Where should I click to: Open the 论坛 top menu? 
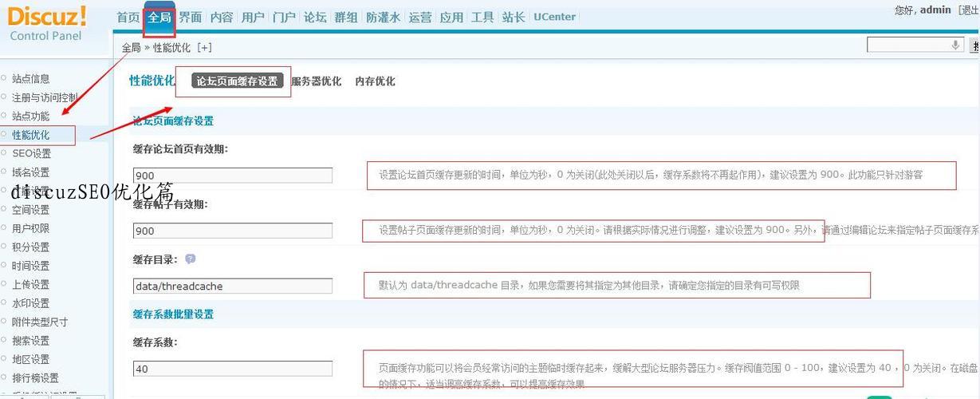[315, 17]
